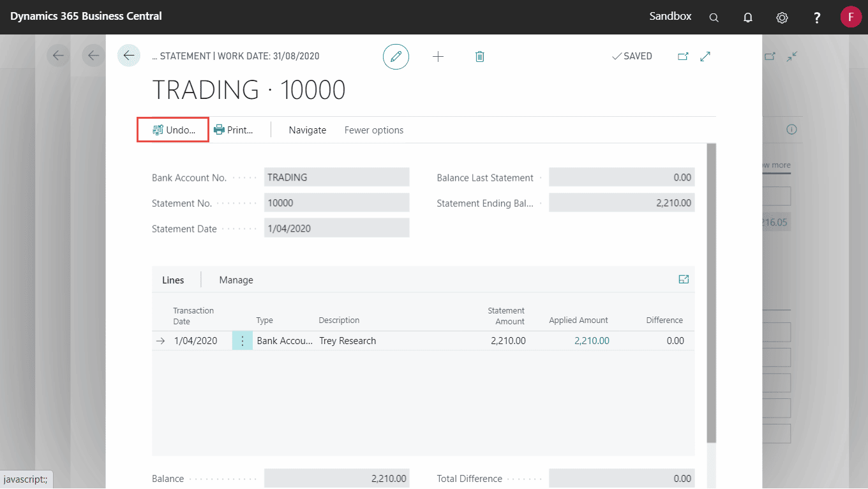The image size is (868, 489).
Task: Click the Statement Amount column header
Action: pyautogui.click(x=506, y=315)
